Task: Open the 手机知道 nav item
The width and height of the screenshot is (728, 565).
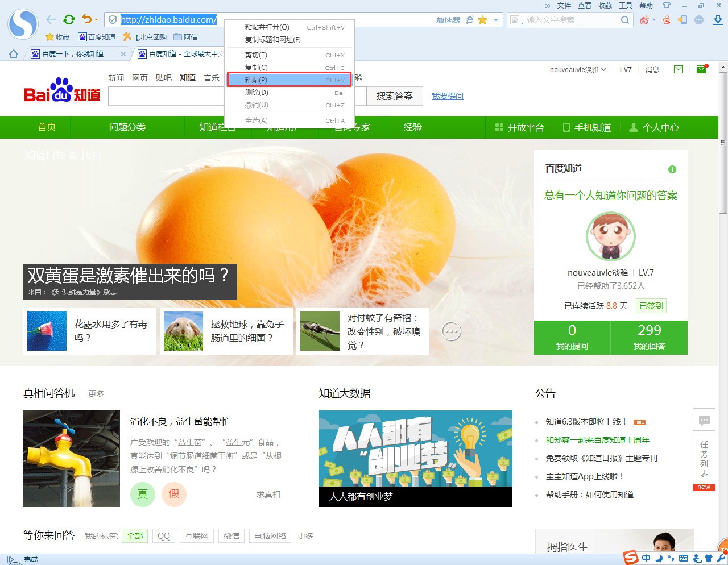Action: coord(587,127)
